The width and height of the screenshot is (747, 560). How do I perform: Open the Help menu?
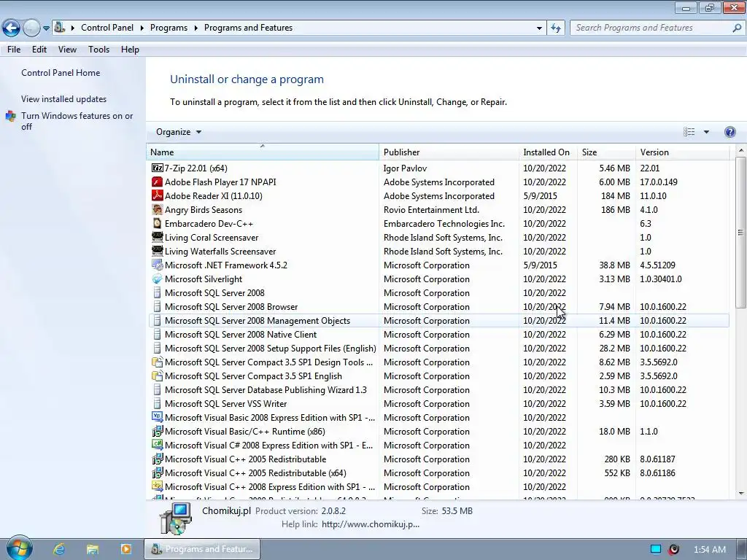(130, 50)
